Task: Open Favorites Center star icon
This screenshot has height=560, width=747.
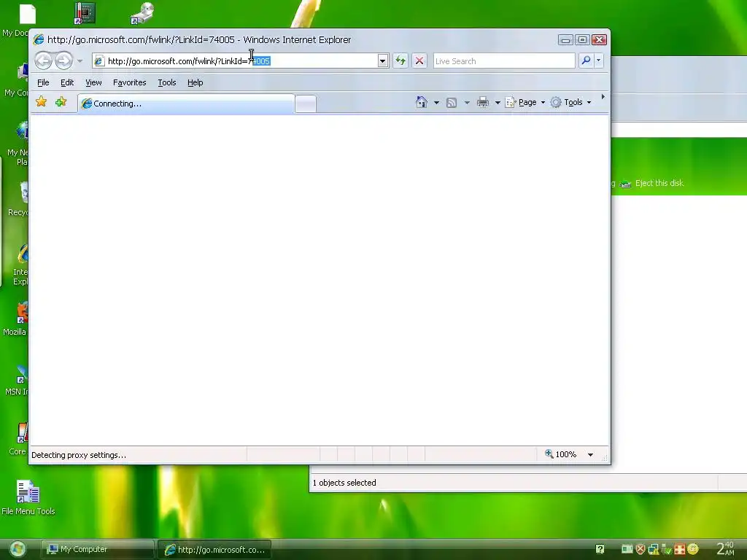Action: pyautogui.click(x=42, y=102)
